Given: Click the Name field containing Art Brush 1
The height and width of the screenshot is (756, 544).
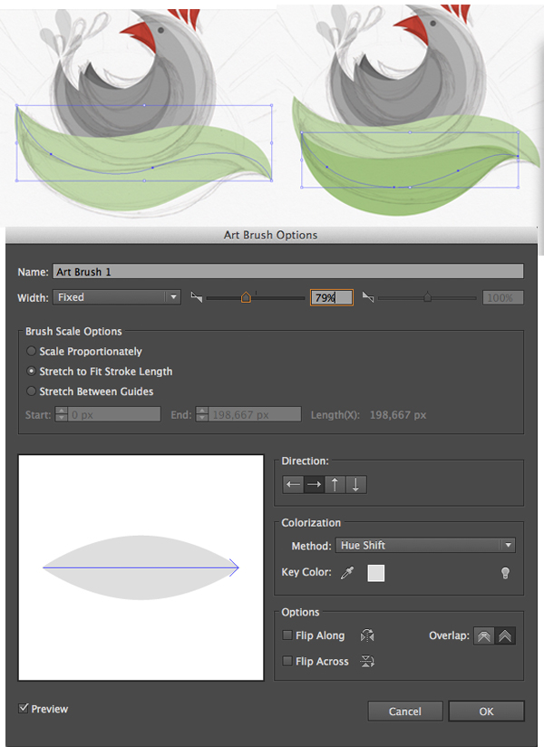Looking at the screenshot, I should point(287,271).
